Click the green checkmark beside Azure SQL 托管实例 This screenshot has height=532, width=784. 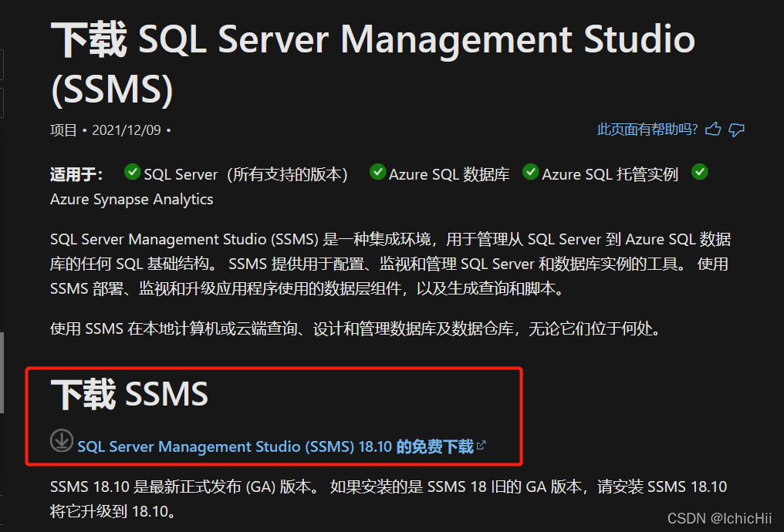(530, 172)
